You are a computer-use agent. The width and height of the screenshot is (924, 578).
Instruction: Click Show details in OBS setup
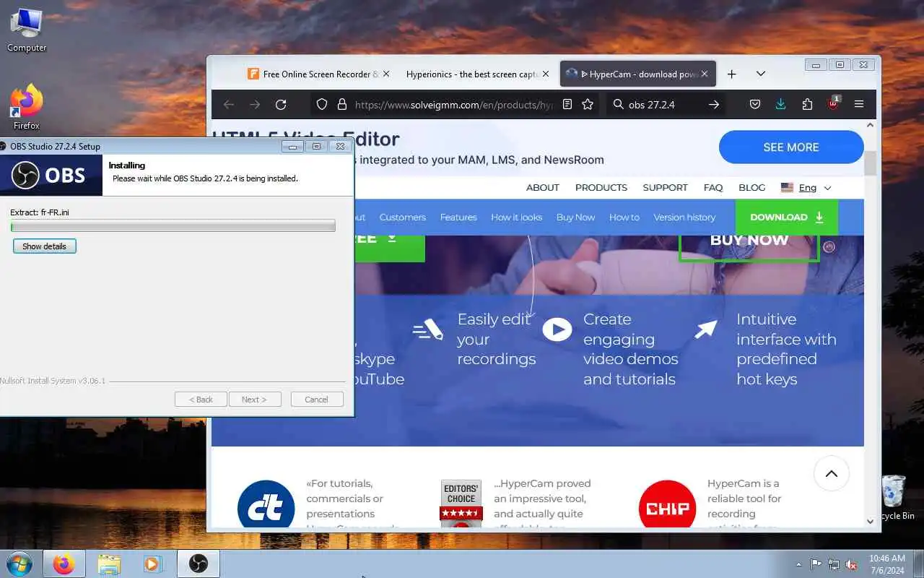tap(44, 246)
